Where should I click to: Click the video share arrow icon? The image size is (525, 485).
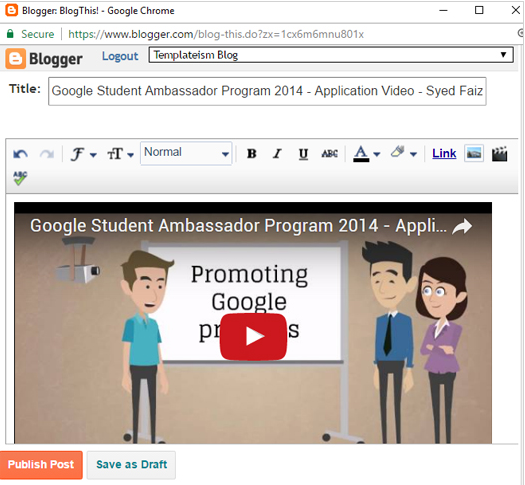462,227
